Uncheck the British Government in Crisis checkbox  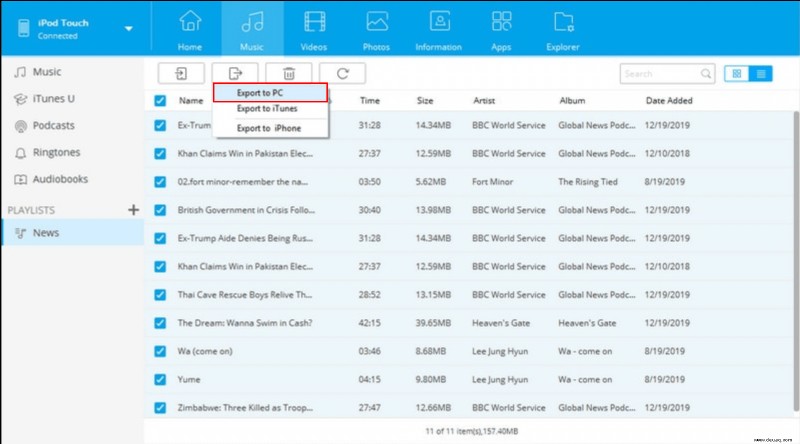(x=160, y=210)
